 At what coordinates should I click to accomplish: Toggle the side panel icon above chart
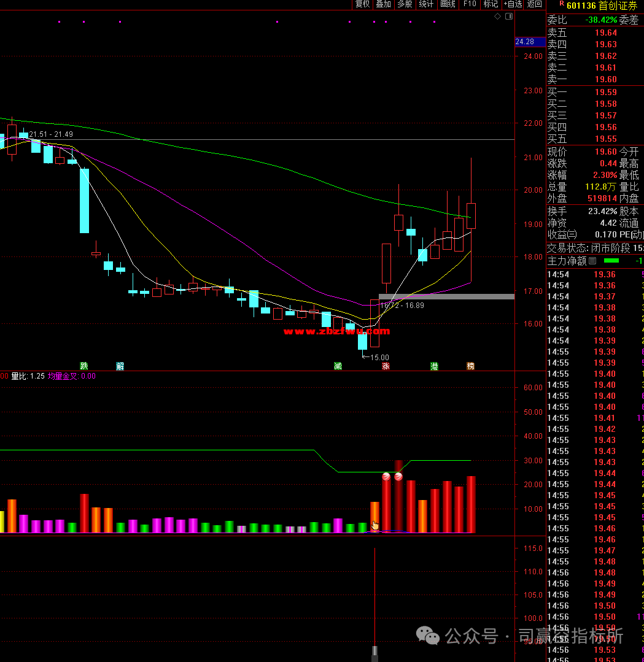tap(509, 16)
